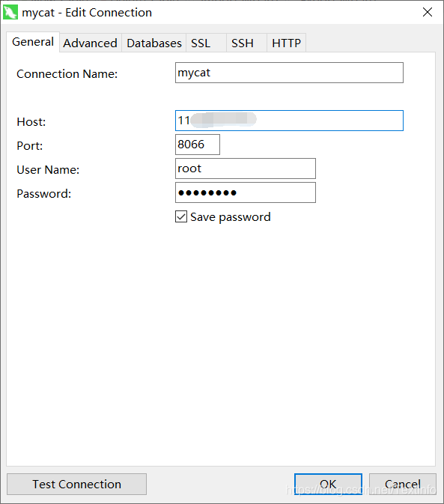Click the Connection Name field containing mycat

(x=289, y=73)
